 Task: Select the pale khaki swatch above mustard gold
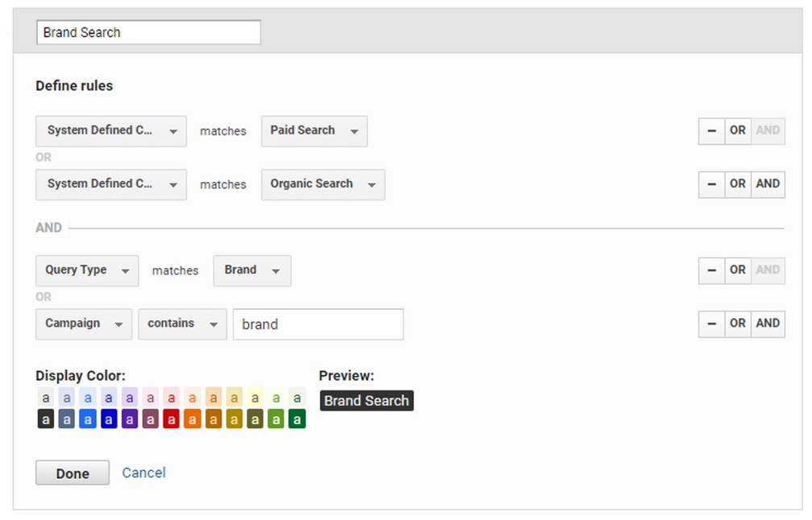coord(234,398)
